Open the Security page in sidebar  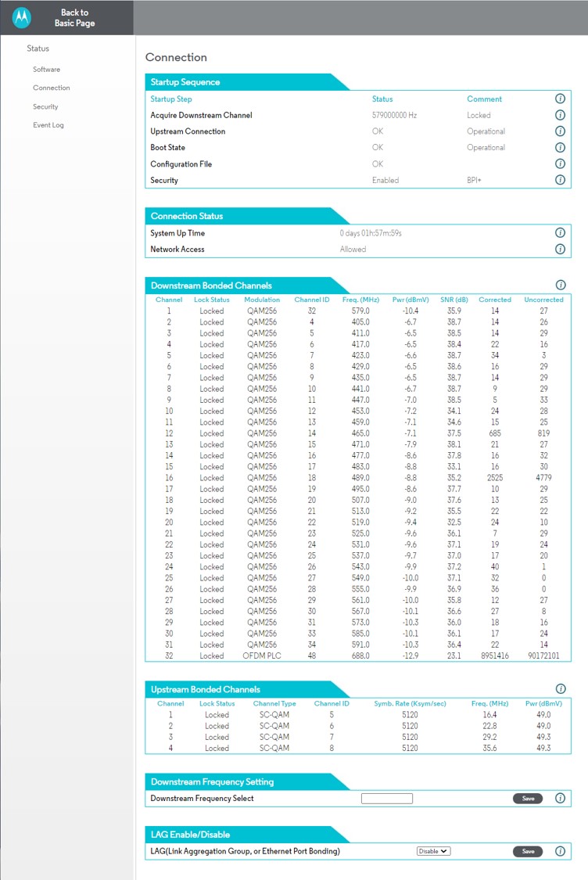click(45, 106)
